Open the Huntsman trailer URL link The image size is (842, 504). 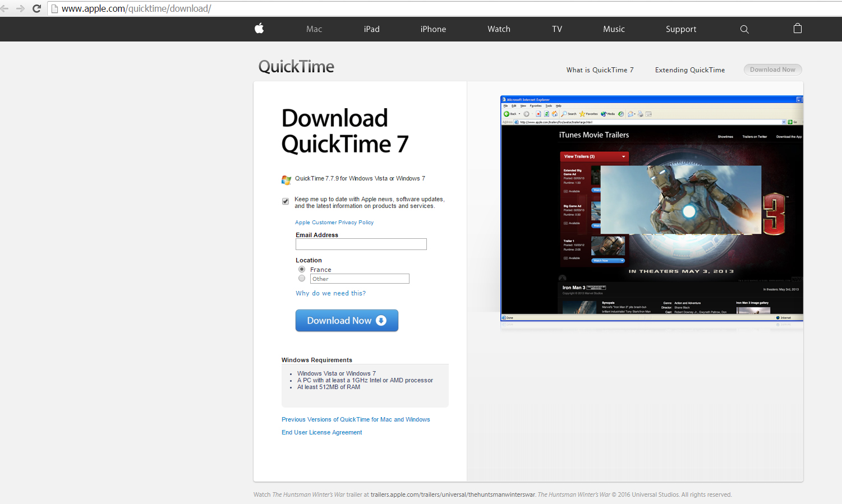point(453,494)
